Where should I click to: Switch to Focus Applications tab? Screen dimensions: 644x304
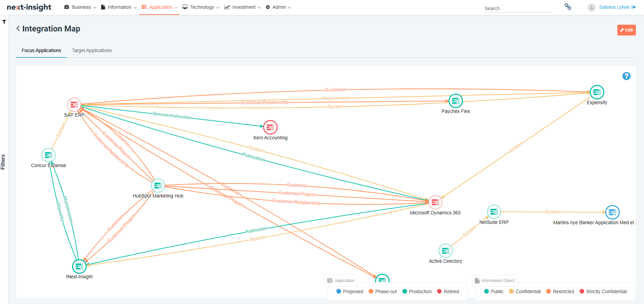[41, 50]
